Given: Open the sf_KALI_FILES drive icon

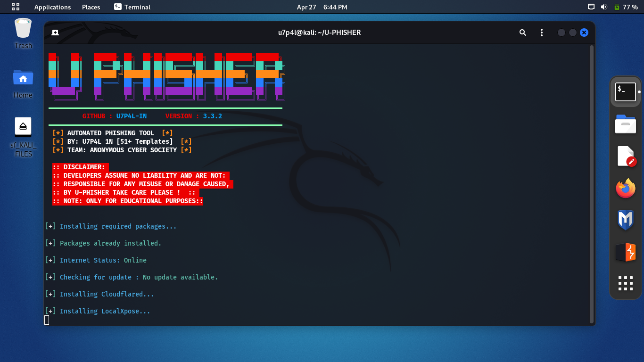Looking at the screenshot, I should [23, 137].
